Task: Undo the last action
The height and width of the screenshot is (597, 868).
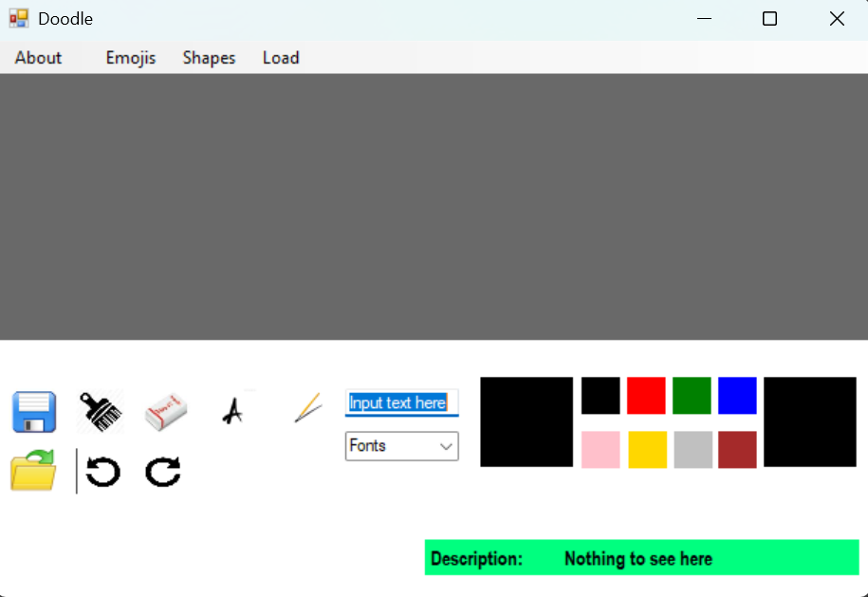Action: 102,471
